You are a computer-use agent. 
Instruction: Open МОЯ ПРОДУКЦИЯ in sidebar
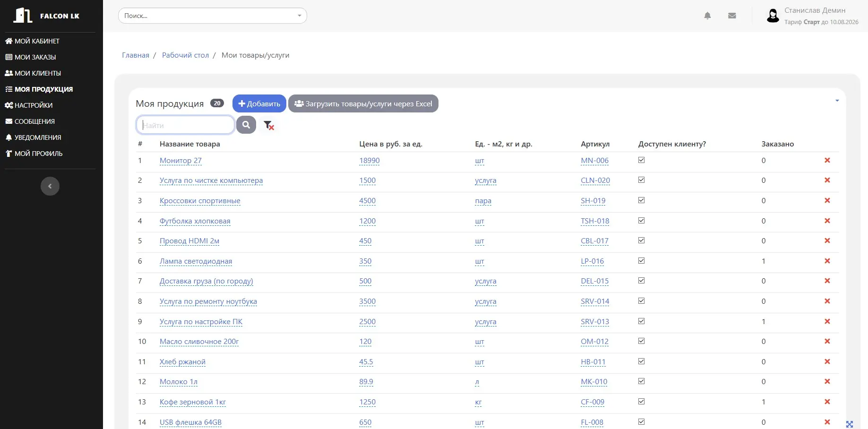(39, 89)
